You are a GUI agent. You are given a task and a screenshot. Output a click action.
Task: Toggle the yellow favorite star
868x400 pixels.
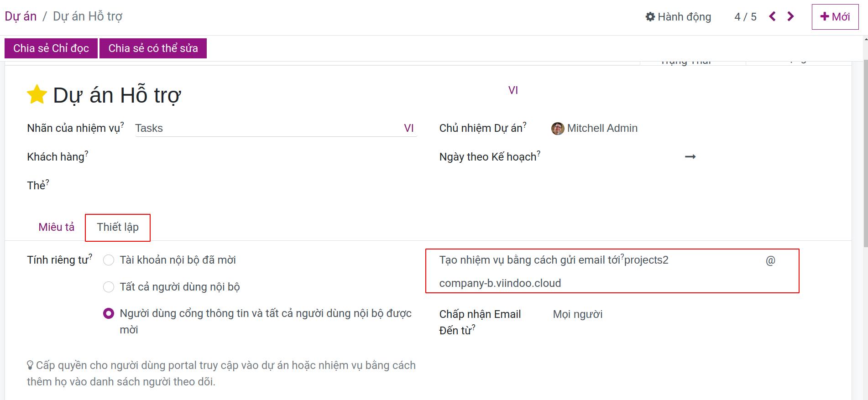click(x=37, y=94)
